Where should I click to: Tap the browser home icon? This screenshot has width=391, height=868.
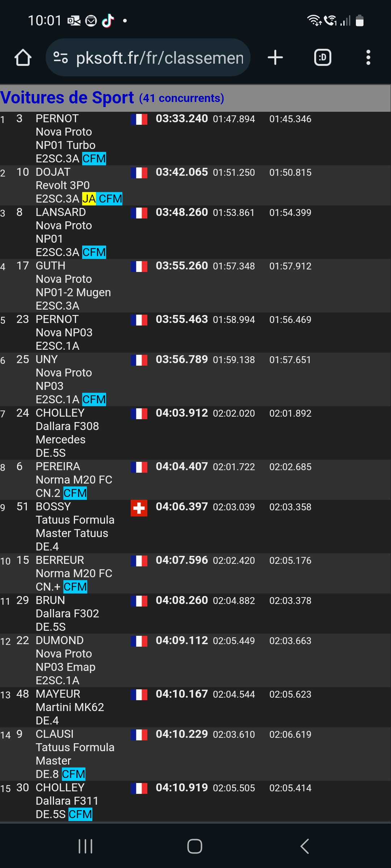point(23,58)
